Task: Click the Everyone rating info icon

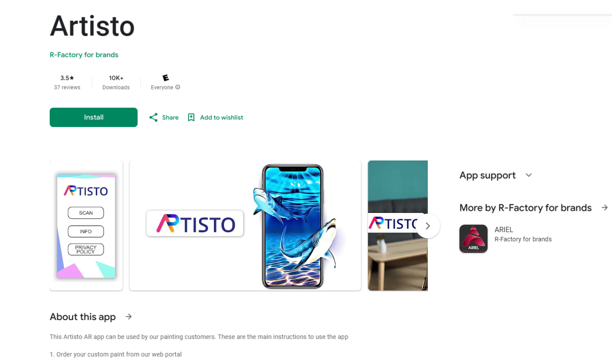Action: tap(178, 87)
